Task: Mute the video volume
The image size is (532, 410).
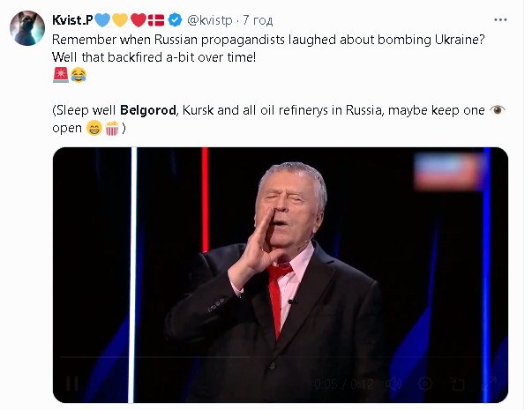Action: pyautogui.click(x=394, y=384)
